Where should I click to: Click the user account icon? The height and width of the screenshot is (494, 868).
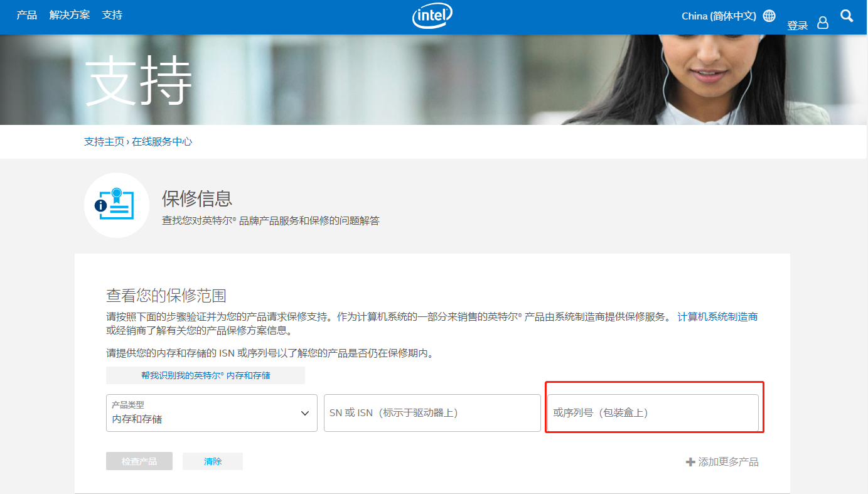(x=823, y=23)
